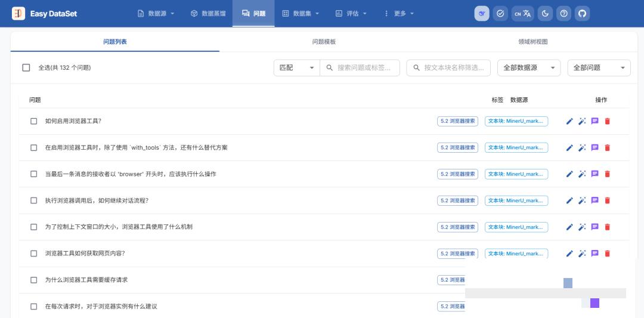Click question text "如何启用浏览器工具?"
This screenshot has width=644, height=318.
point(73,121)
